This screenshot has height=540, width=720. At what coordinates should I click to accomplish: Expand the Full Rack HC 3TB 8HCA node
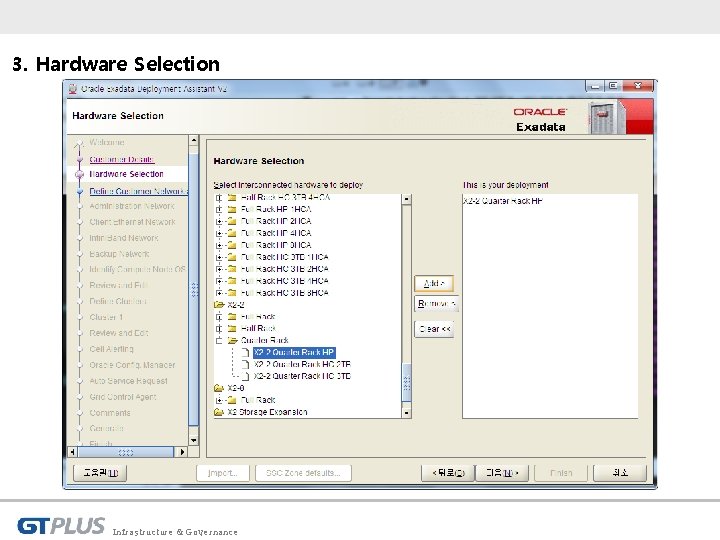(219, 293)
